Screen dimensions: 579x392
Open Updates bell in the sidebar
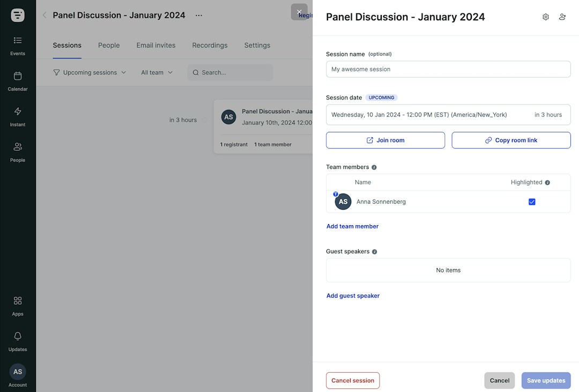17,342
